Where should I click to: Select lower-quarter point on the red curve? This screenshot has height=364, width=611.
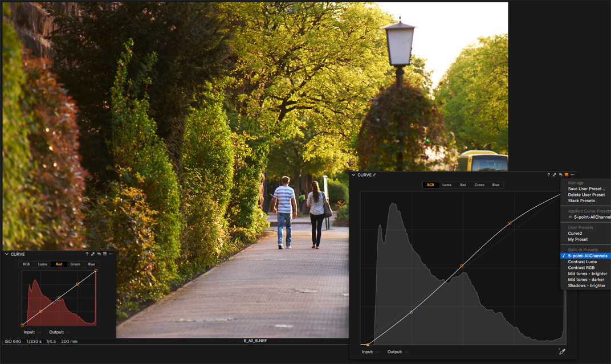click(x=40, y=312)
